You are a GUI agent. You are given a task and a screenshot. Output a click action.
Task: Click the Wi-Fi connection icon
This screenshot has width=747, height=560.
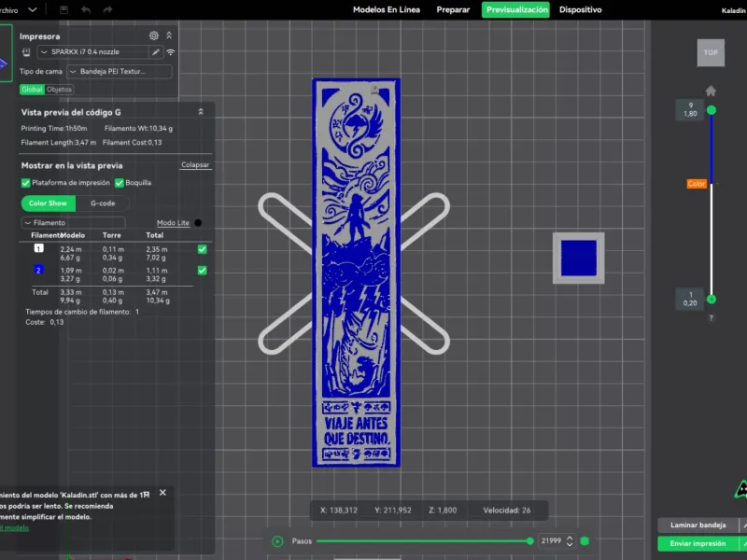pos(170,52)
